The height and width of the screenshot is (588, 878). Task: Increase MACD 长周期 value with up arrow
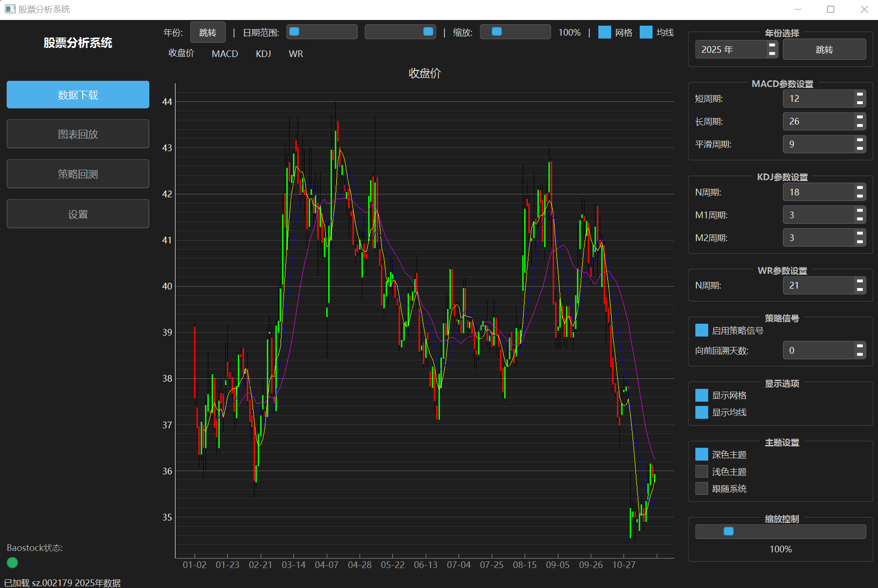coord(860,117)
